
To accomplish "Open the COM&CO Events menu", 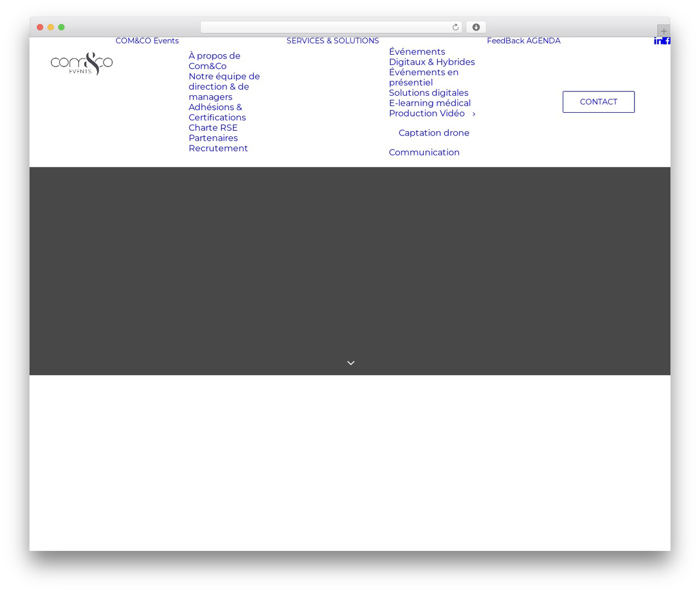I will pos(147,41).
